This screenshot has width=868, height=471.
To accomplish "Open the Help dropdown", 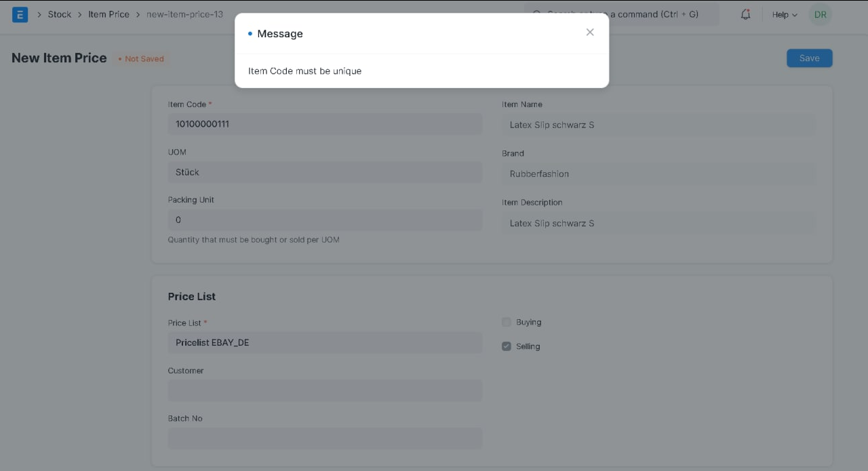I will (x=783, y=14).
